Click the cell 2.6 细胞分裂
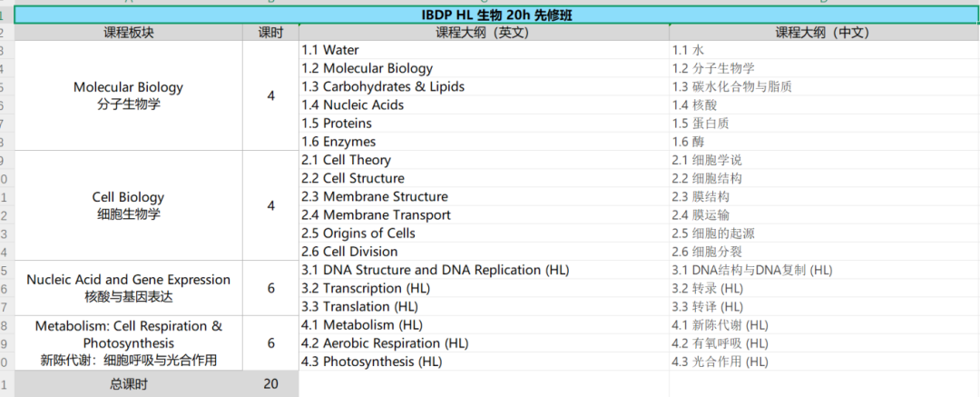 tap(824, 251)
